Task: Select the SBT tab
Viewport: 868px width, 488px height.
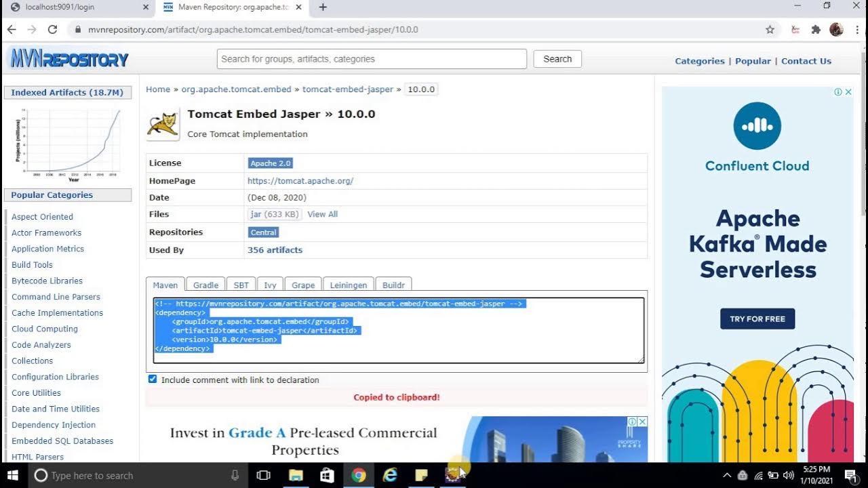Action: [x=241, y=285]
